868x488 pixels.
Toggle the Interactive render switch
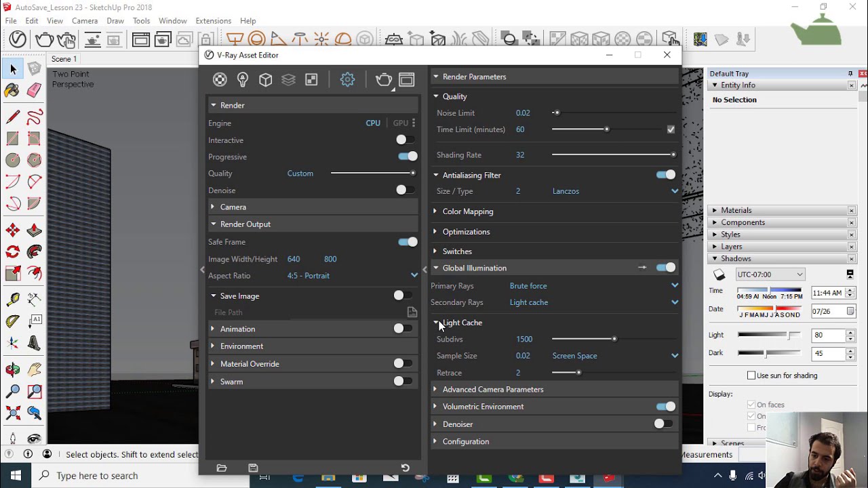pyautogui.click(x=405, y=140)
